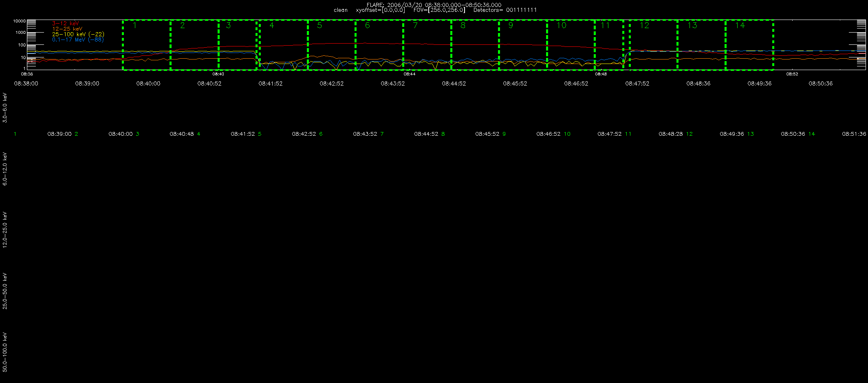Click the 08:40:48 interval end time
868x383 pixels.
pyautogui.click(x=182, y=134)
